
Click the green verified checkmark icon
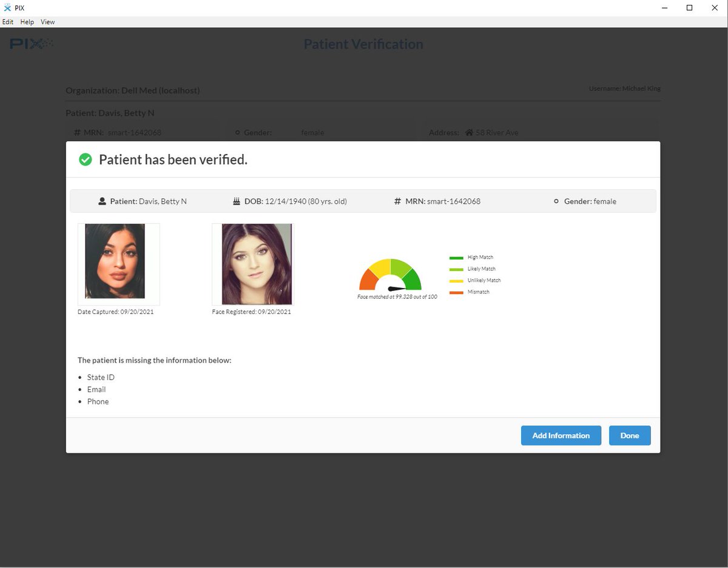[x=86, y=159]
